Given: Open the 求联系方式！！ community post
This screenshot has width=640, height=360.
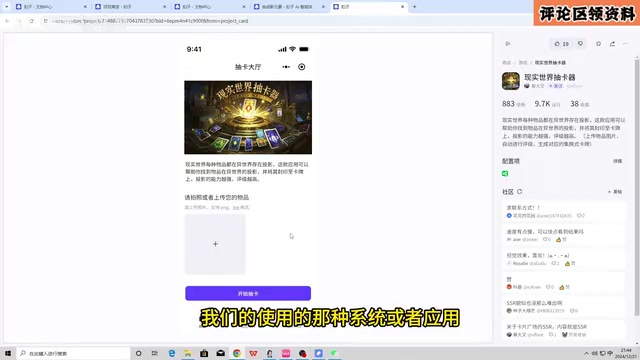Looking at the screenshot, I should [x=563, y=211].
